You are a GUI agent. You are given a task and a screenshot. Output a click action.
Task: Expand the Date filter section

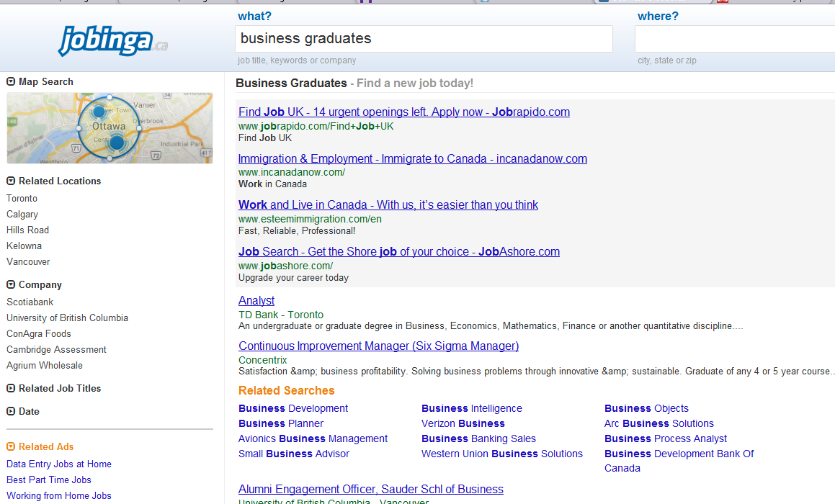point(11,412)
